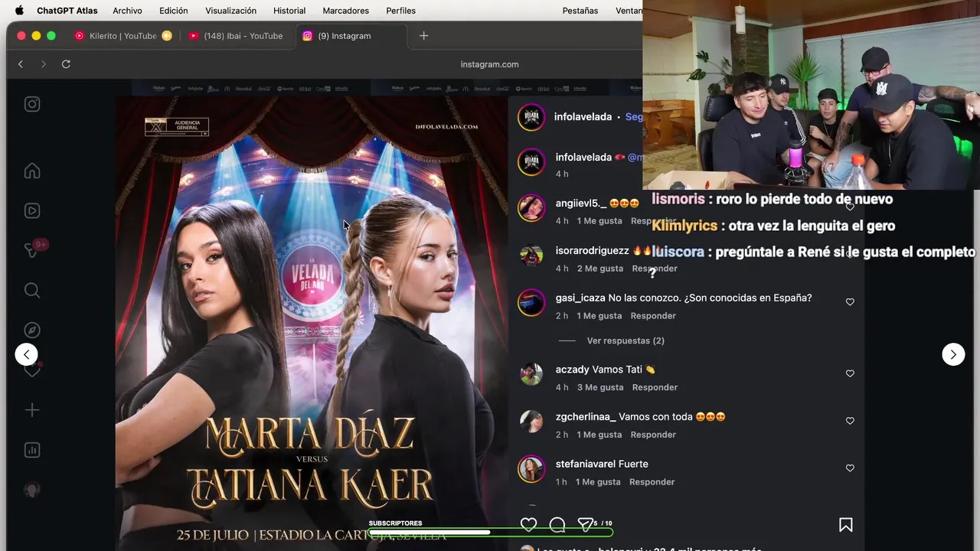Reload the Instagram page
980x551 pixels.
click(x=66, y=64)
